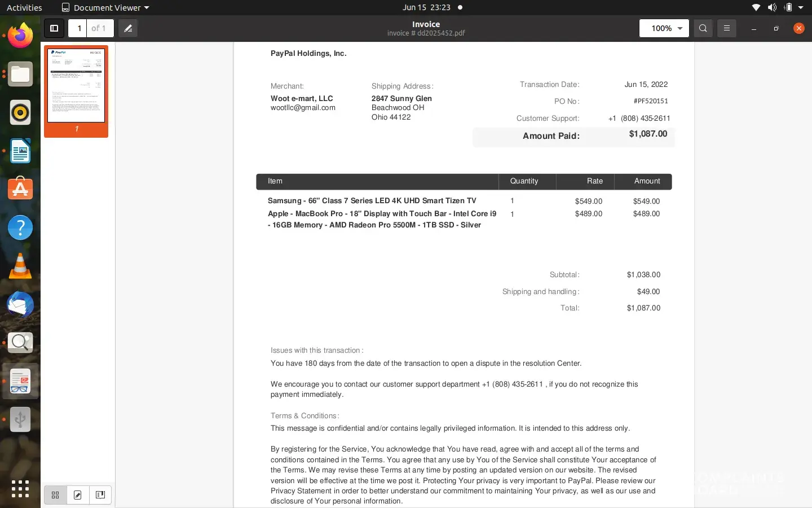Click the Apple MacBook Pro item description

point(382,220)
